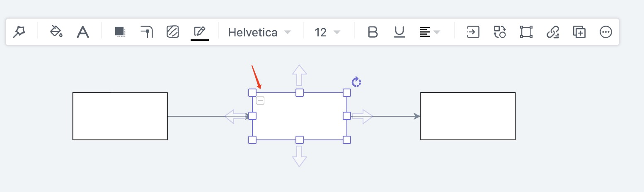Click the text color 'A' icon

pos(83,32)
